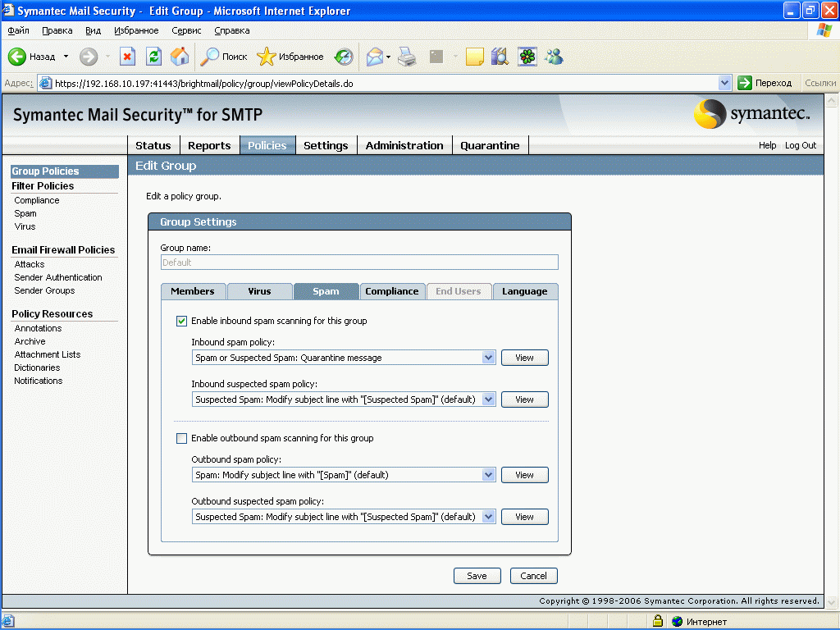Open the Справка menu
Screen dimensions: 840x630
pos(232,30)
